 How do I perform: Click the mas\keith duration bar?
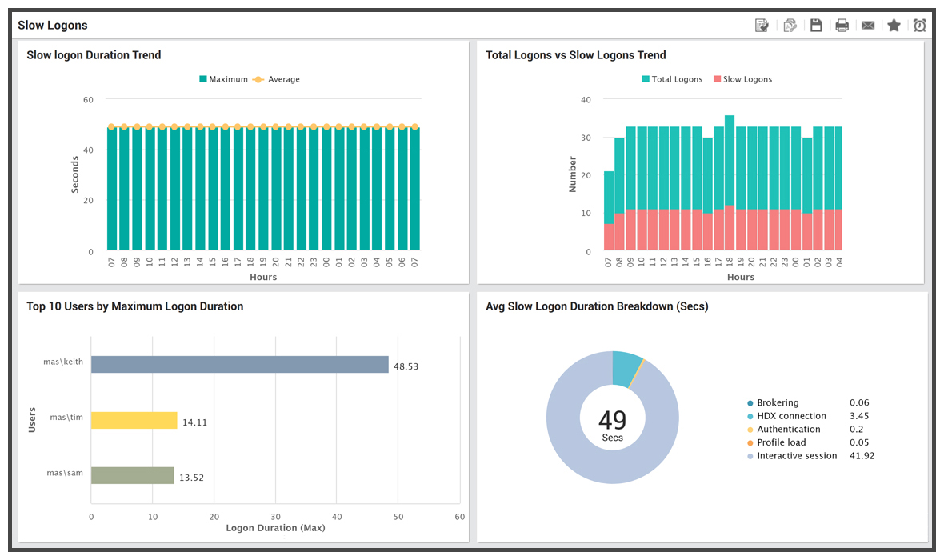pos(240,364)
